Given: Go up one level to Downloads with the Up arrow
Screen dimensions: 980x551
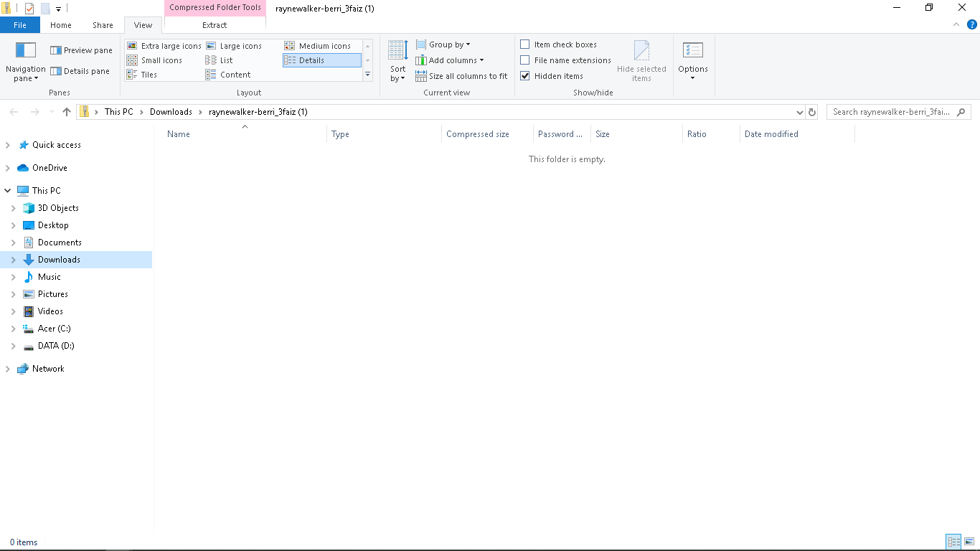Looking at the screenshot, I should 67,112.
